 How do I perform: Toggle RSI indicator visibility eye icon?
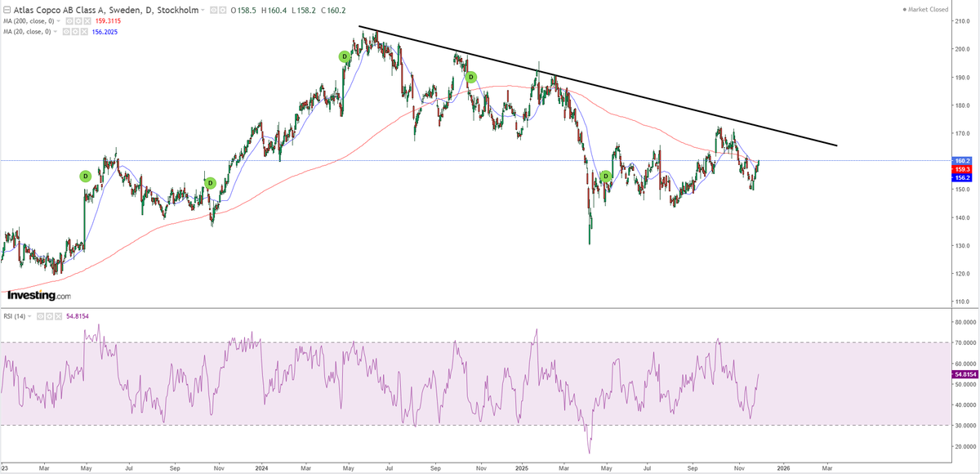[x=40, y=316]
